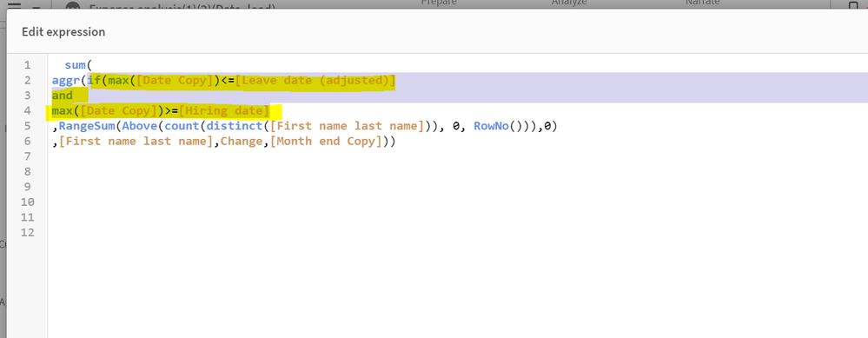
Task: Click the [Hiring date] field reference
Action: click(x=224, y=110)
